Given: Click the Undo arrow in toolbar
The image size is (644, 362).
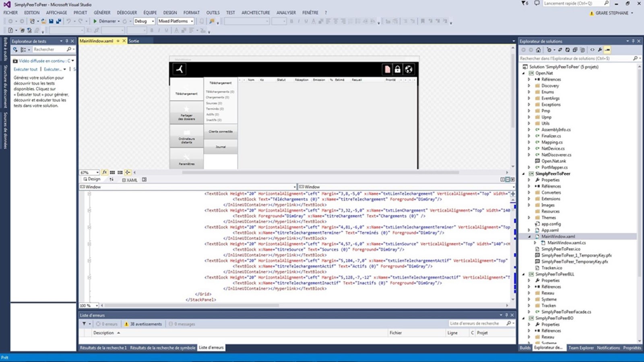Looking at the screenshot, I should [69, 21].
